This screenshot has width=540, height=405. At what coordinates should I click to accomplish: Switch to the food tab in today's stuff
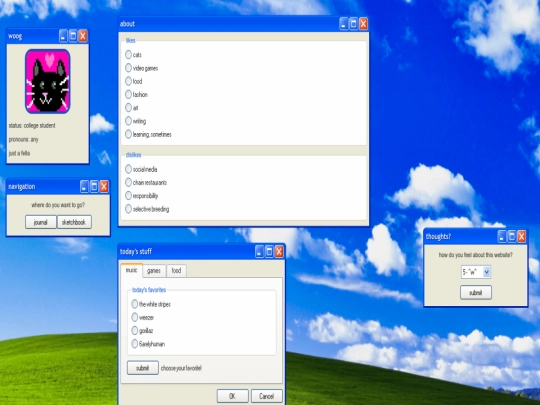click(x=176, y=271)
